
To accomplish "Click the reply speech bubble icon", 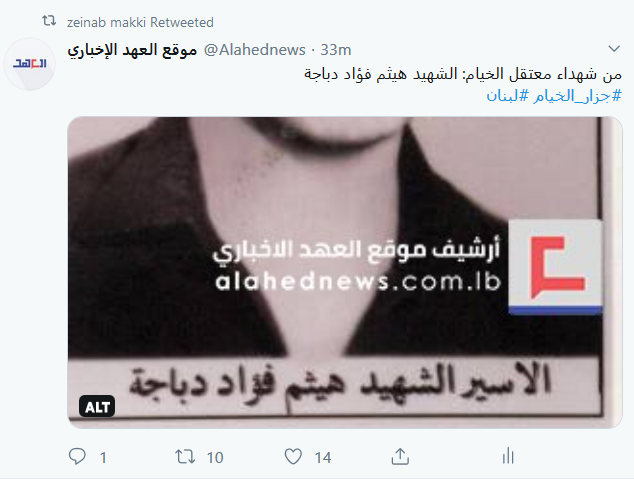I will [x=77, y=456].
